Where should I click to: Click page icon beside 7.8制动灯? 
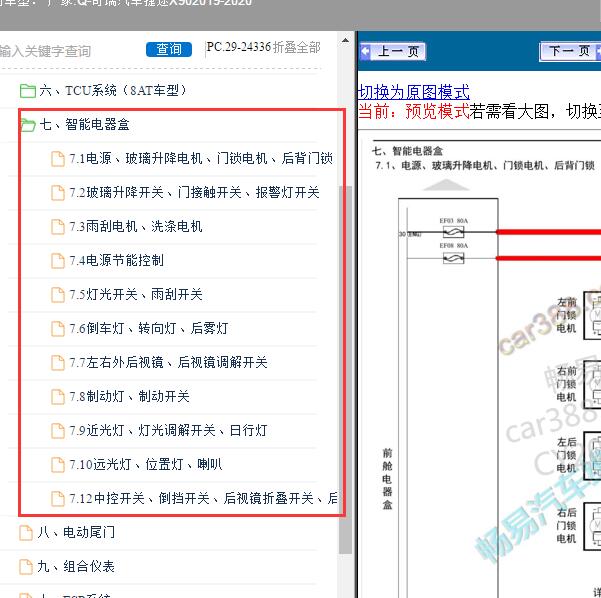58,397
